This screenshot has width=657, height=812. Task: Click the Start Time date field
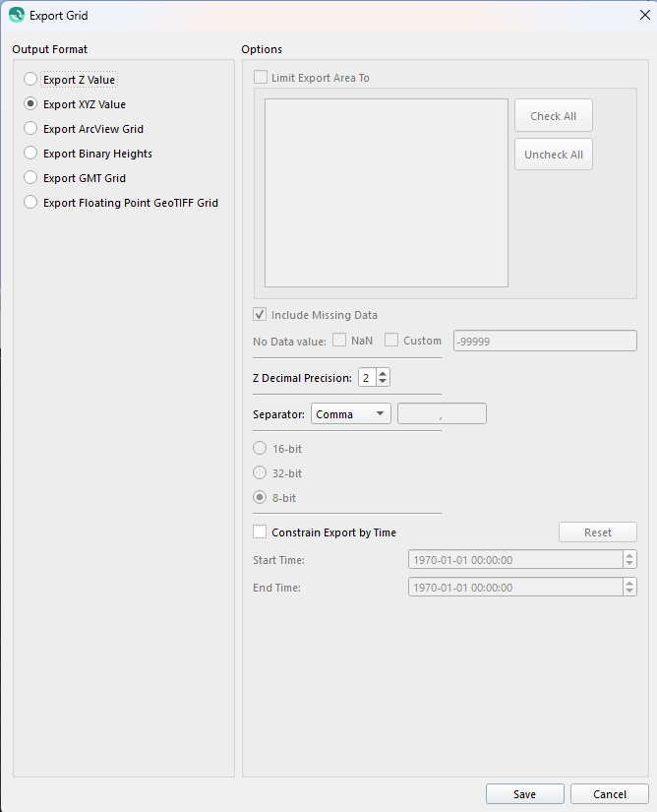(515, 559)
